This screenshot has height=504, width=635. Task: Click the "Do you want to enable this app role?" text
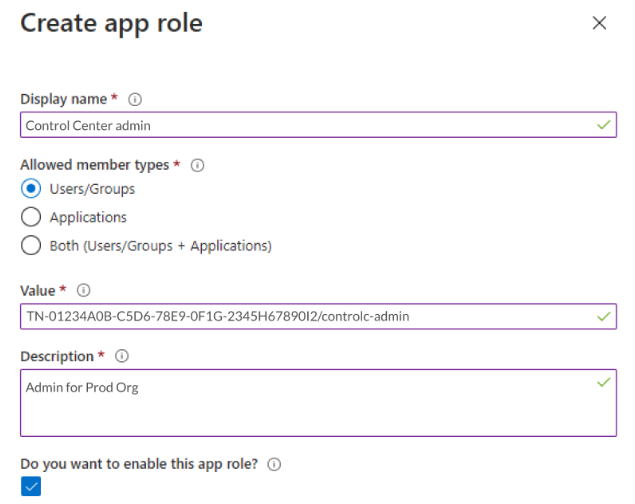click(139, 464)
